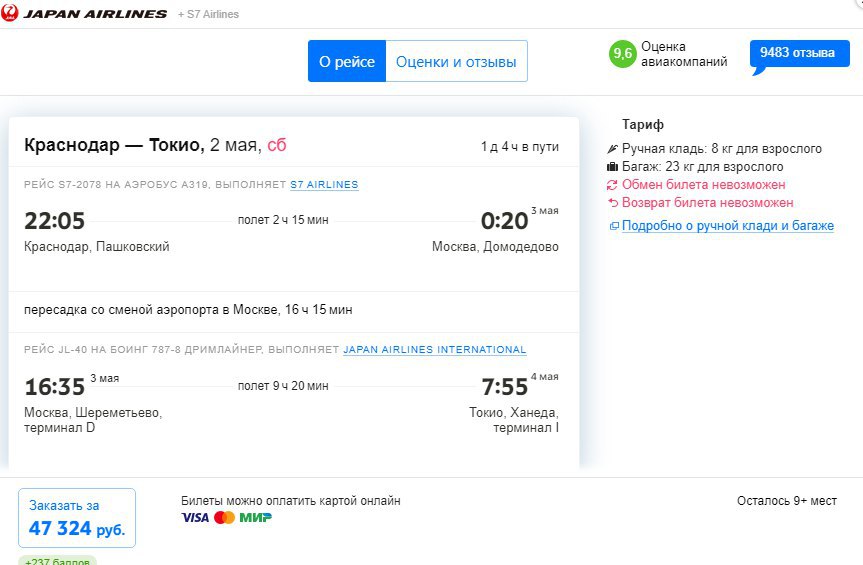Click the + S7 Airlines header text
Image resolution: width=863 pixels, height=565 pixels.
pos(209,14)
